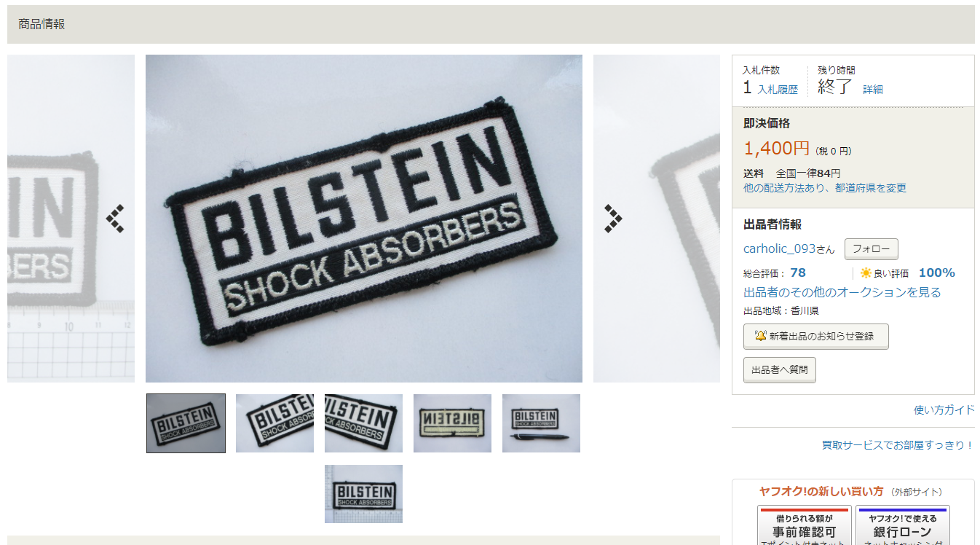980x545 pixels.
Task: Click the bell icon for new listing alerts
Action: [x=760, y=336]
